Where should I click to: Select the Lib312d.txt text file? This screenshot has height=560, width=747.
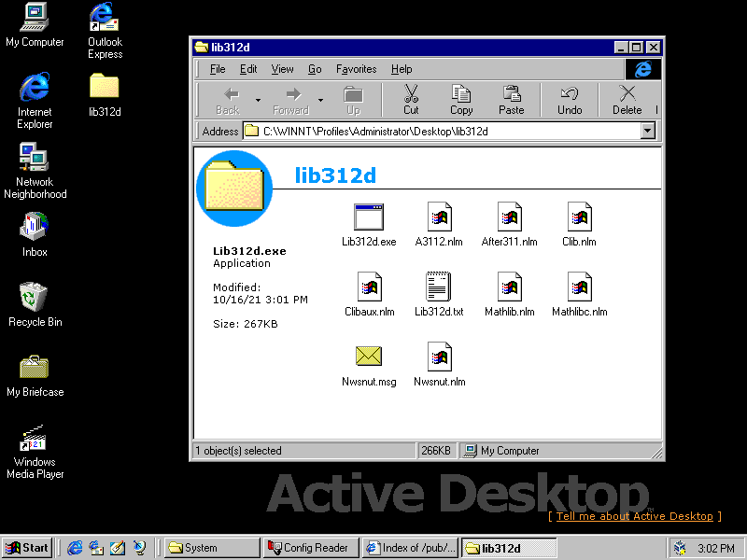(x=439, y=295)
